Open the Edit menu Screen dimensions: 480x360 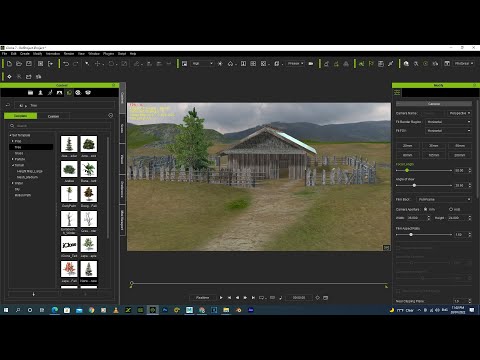[14, 54]
